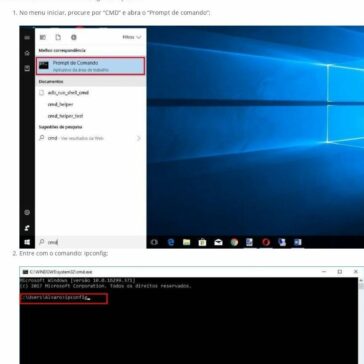Click the ipconfig command line in cmd
This screenshot has height=364, width=364.
pyautogui.click(x=64, y=298)
